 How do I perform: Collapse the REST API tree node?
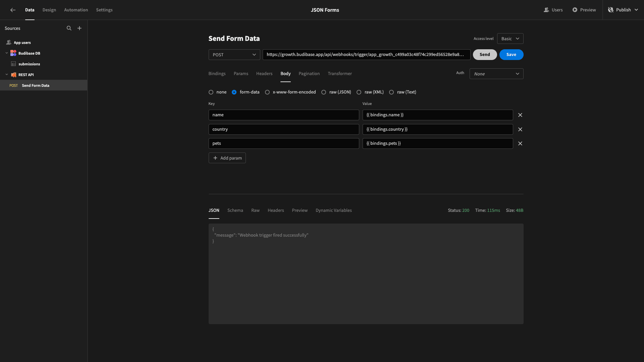7,75
